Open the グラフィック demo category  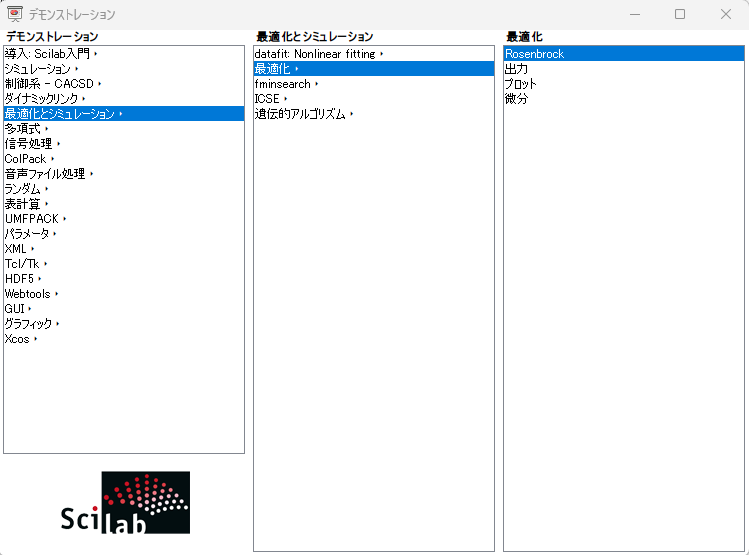click(29, 324)
